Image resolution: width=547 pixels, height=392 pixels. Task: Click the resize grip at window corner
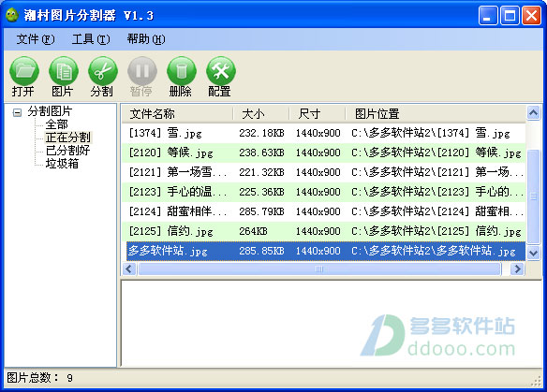536,381
